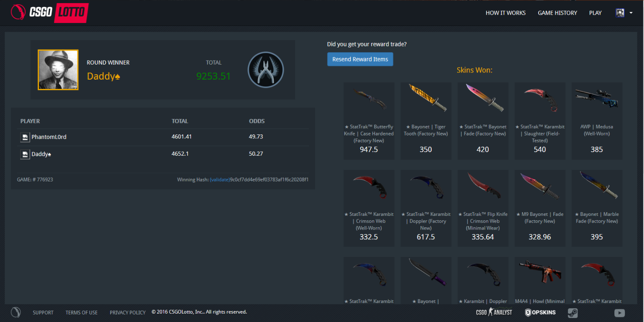This screenshot has width=644, height=322.
Task: Click the M9 Bayonet Fade skin image
Action: (x=540, y=186)
